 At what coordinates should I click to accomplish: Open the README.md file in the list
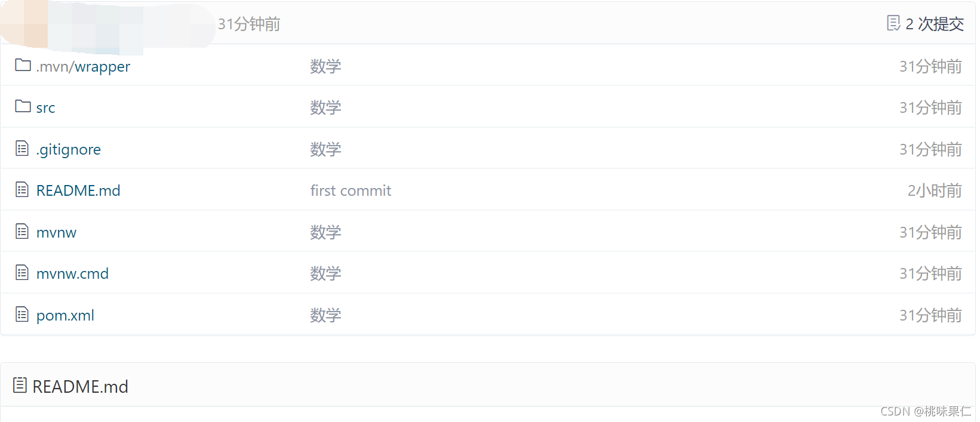click(x=78, y=190)
